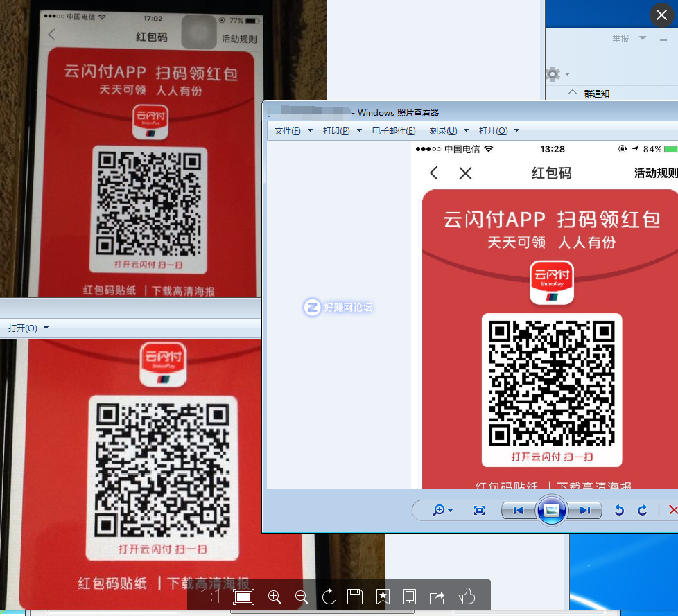Open the 打开(O) menu in Photo Viewer
The width and height of the screenshot is (678, 616).
pyautogui.click(x=493, y=130)
